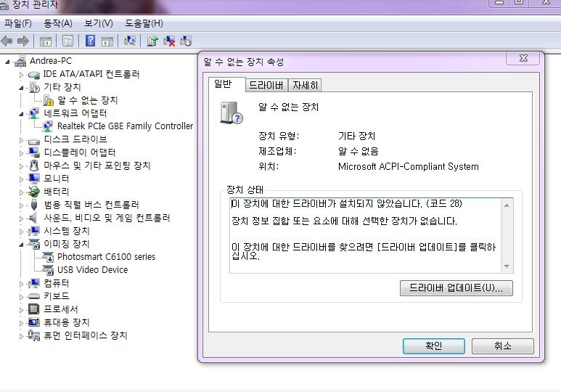Select the 모니터 tree label

point(56,179)
